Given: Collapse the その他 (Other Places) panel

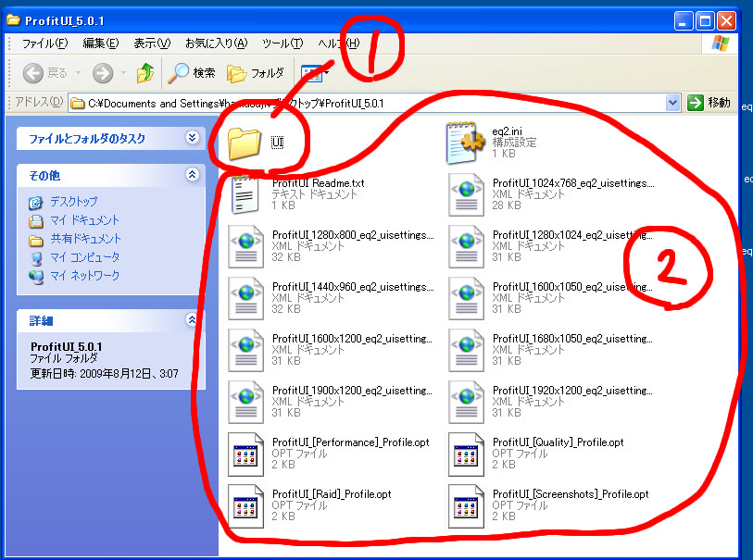Looking at the screenshot, I should 192,175.
